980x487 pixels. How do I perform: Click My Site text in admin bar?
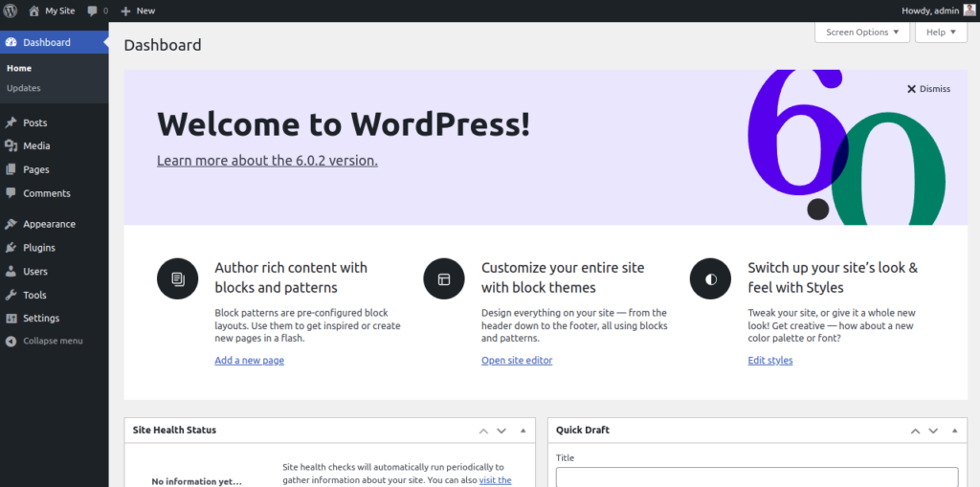coord(60,11)
